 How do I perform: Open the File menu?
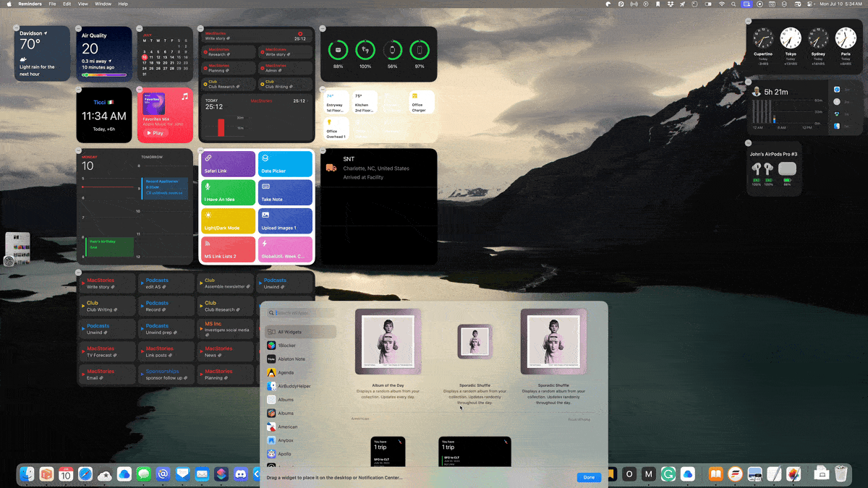[x=52, y=4]
